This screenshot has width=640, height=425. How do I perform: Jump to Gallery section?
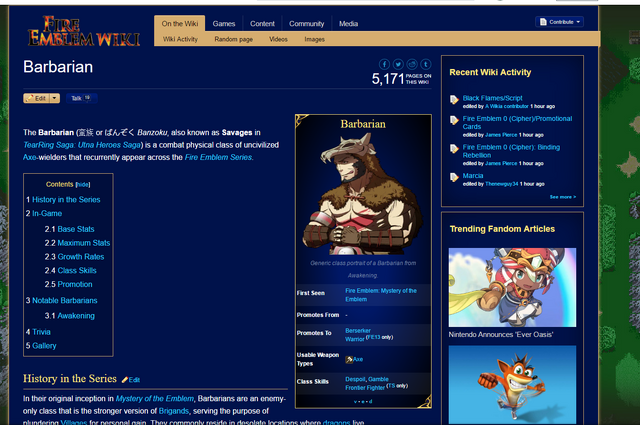(x=44, y=346)
